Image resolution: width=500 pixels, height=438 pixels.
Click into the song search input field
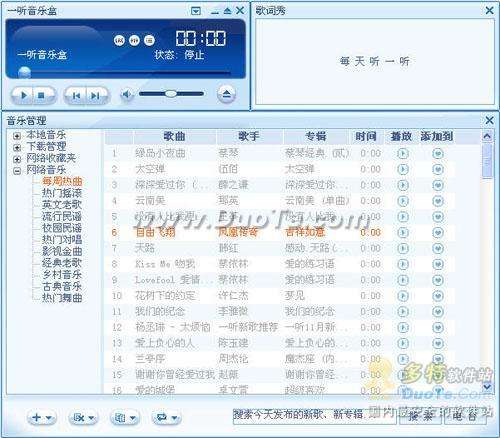(314, 416)
